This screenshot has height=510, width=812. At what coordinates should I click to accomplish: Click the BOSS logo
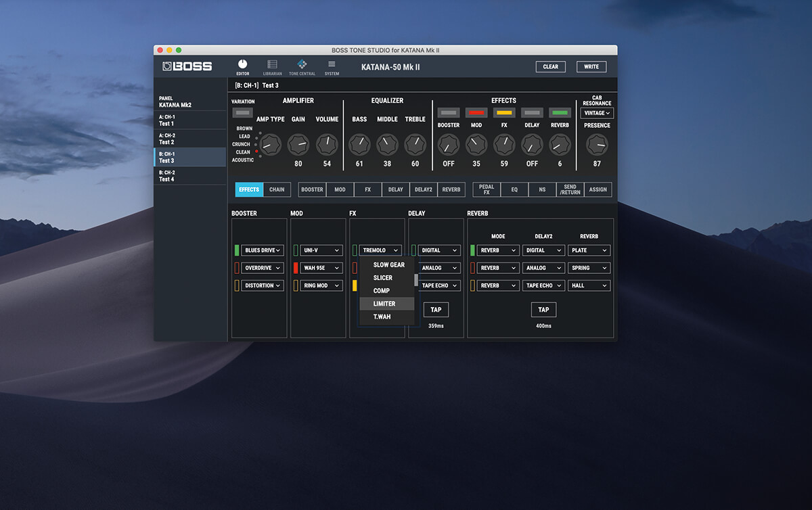(187, 66)
